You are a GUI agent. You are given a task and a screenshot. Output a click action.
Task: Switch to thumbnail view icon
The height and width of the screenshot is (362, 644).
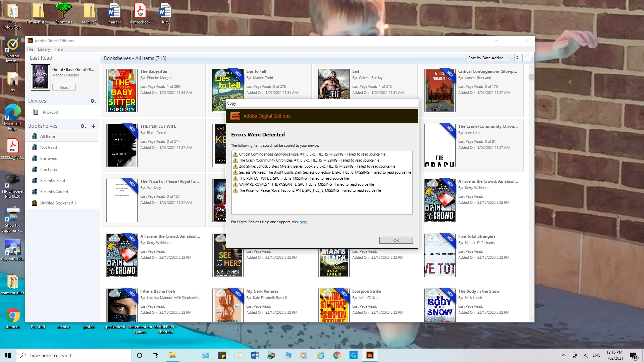click(518, 58)
